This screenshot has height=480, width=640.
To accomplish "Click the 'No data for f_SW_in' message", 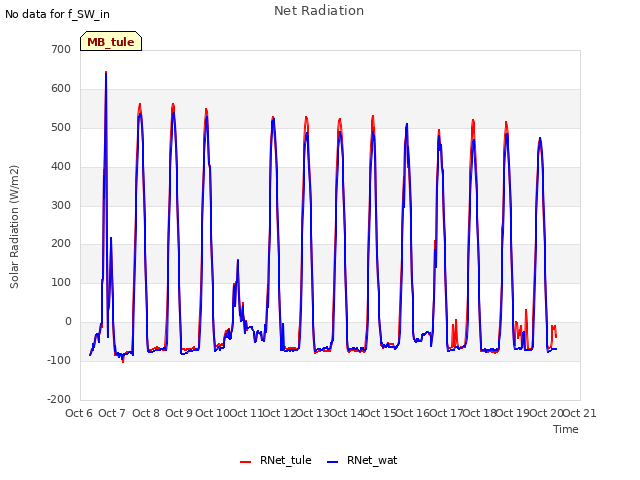I will pos(57,14).
